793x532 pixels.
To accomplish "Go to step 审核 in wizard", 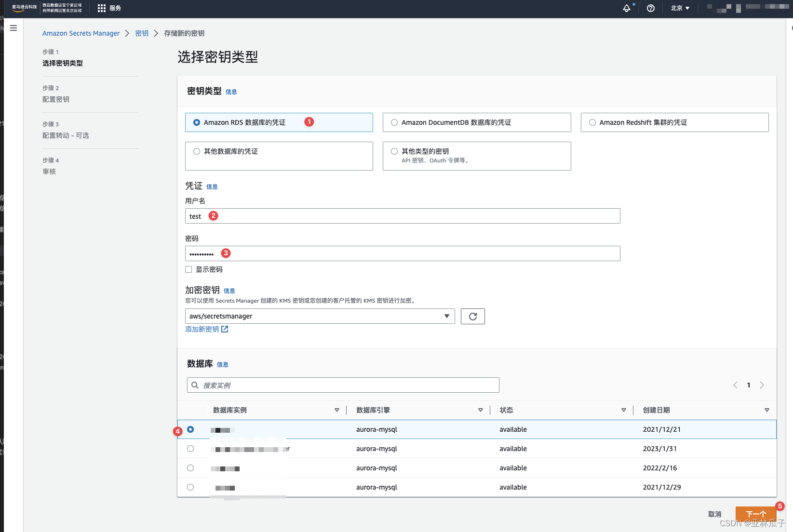I will 49,172.
